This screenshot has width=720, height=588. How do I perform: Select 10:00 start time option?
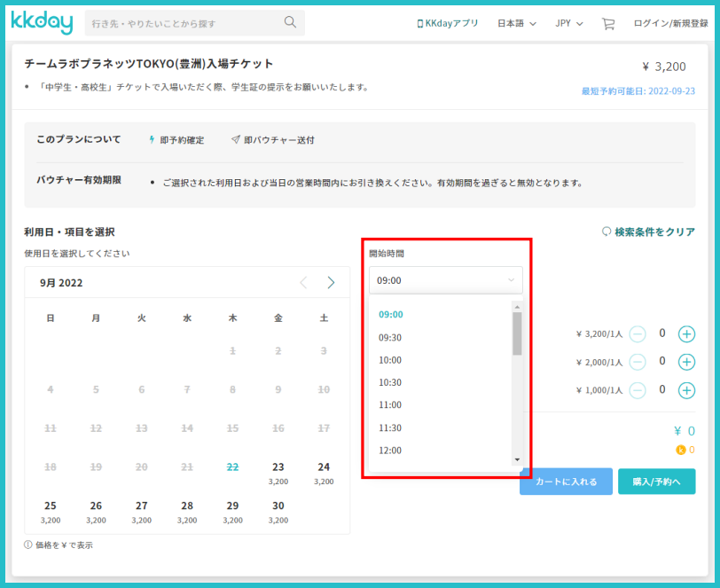point(390,360)
